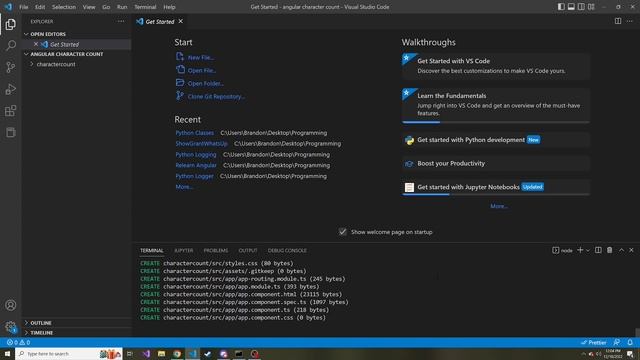
Task: Open the Run and Debug view
Action: click(x=11, y=89)
